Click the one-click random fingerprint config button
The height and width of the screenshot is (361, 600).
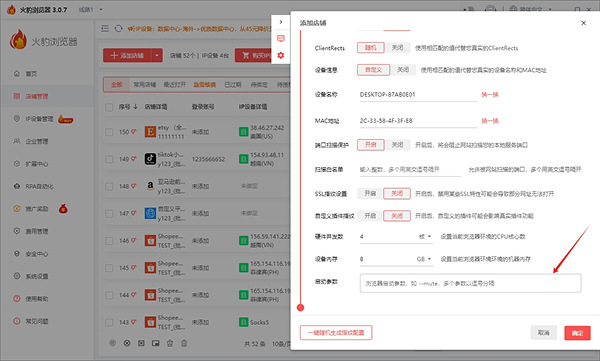[336, 333]
